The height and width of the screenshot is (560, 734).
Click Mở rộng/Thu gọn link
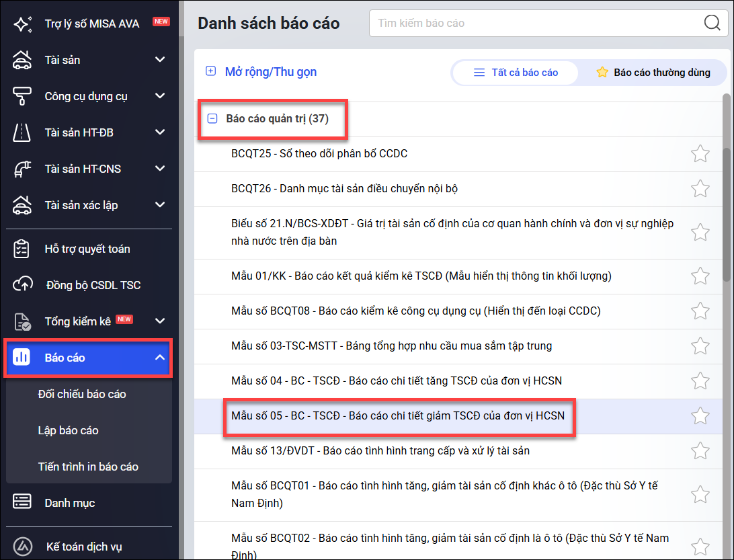tap(270, 72)
